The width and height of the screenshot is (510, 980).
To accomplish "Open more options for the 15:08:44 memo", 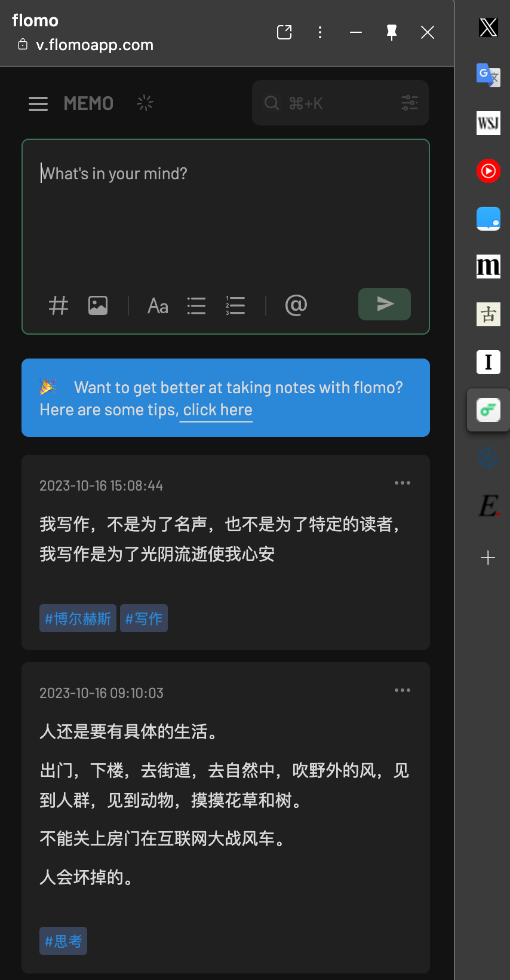I will (403, 483).
